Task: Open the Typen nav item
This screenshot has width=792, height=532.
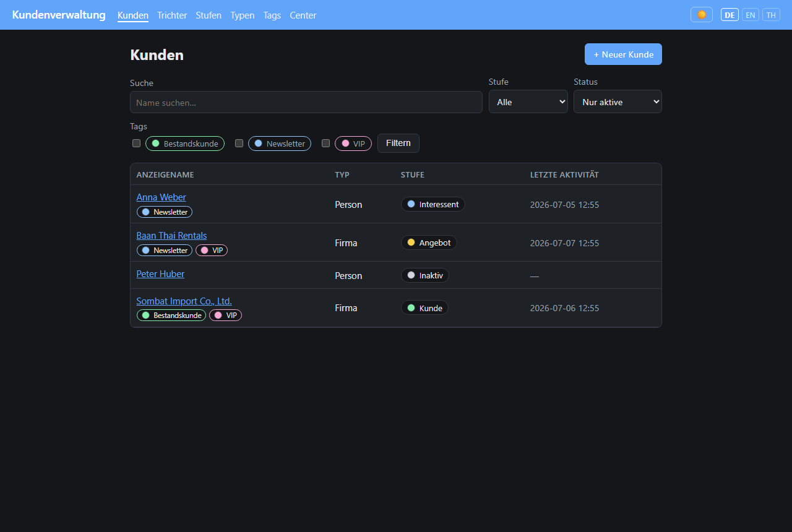Action: (243, 15)
